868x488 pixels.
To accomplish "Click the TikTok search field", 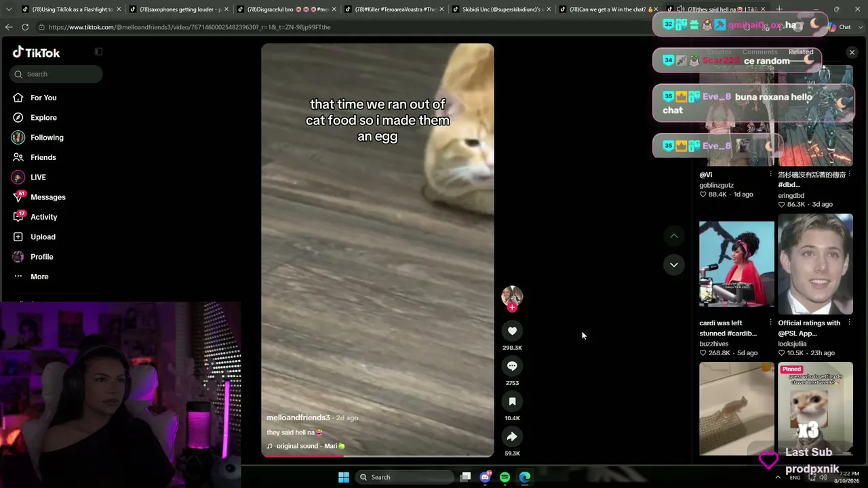I will point(56,74).
